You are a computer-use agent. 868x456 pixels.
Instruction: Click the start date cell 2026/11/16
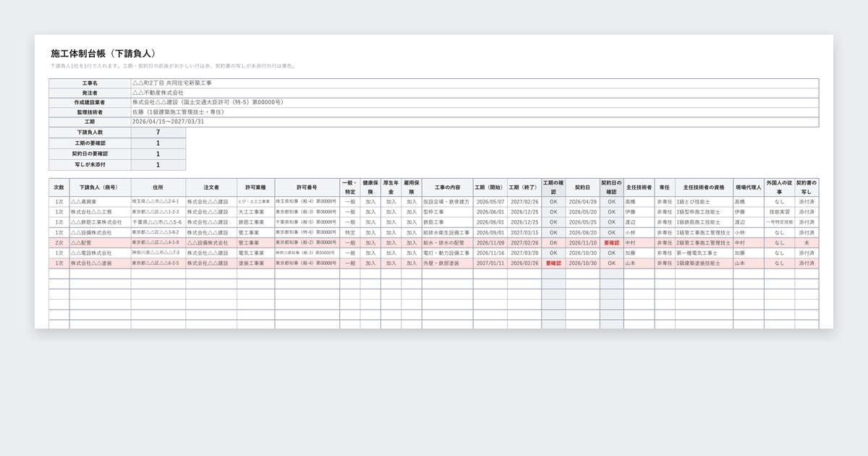click(490, 253)
